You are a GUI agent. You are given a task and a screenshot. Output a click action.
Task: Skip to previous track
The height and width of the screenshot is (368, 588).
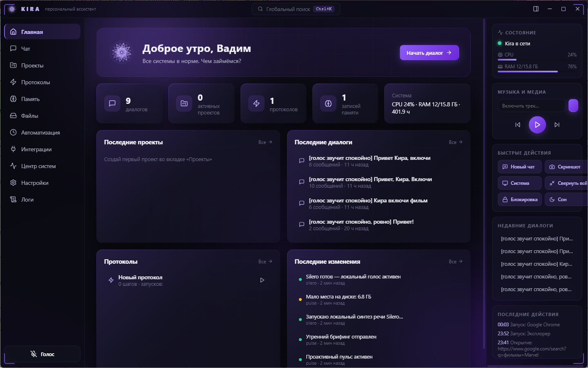coord(518,125)
